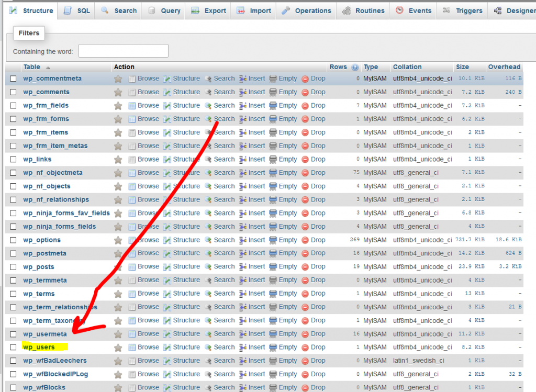
Task: Open the SQL tab
Action: tap(77, 10)
